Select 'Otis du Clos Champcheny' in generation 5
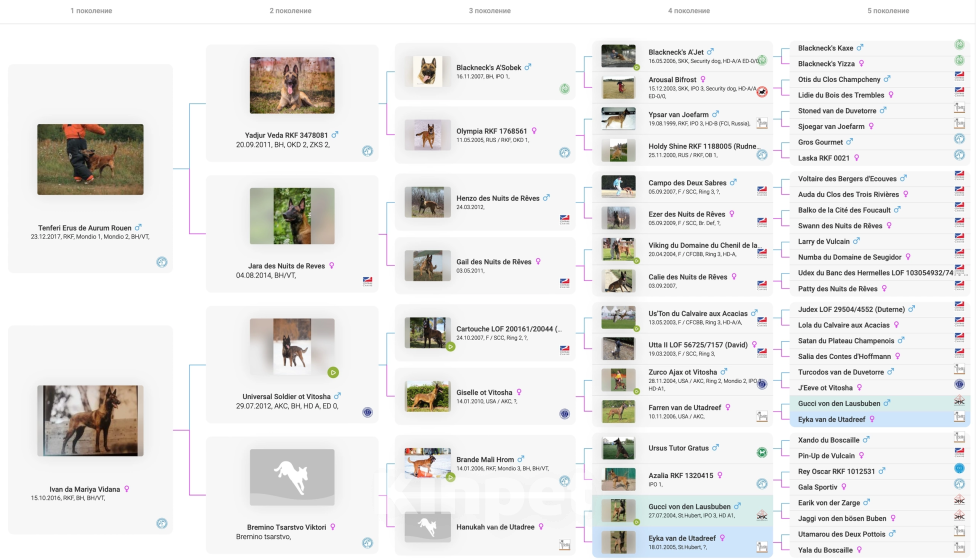This screenshot has height=560, width=976. pos(839,80)
